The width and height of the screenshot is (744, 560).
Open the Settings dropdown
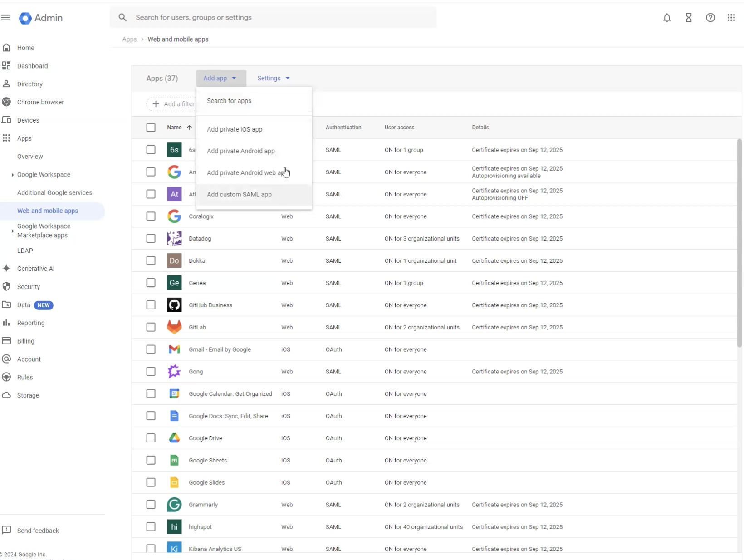click(x=274, y=78)
